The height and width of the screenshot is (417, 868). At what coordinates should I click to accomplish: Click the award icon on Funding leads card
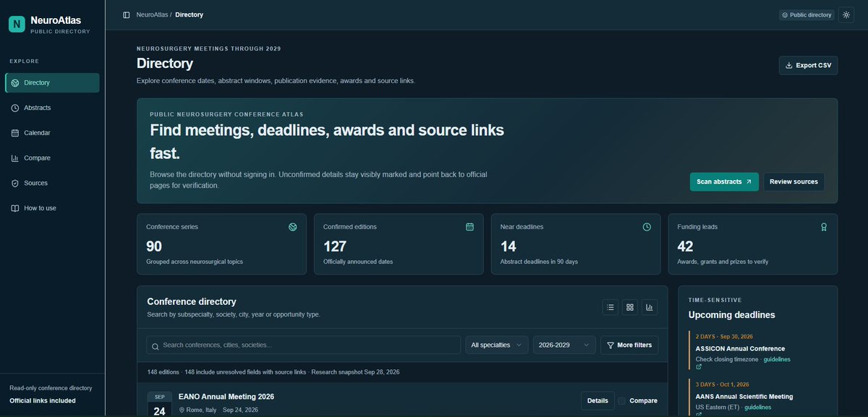[824, 227]
